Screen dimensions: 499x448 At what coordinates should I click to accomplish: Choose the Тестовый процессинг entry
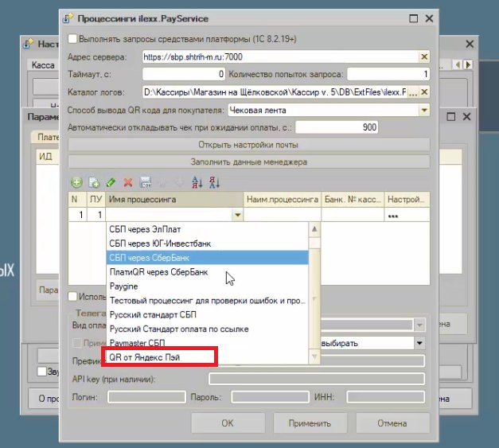click(208, 300)
